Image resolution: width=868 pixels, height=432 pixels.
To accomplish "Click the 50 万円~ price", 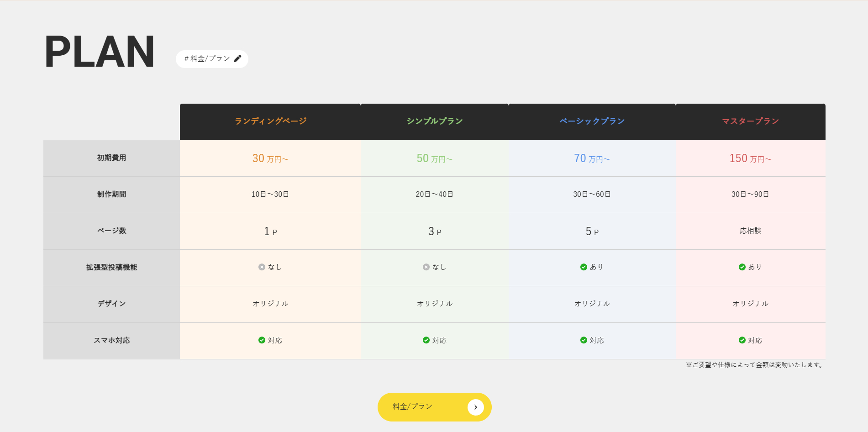I will (x=435, y=158).
